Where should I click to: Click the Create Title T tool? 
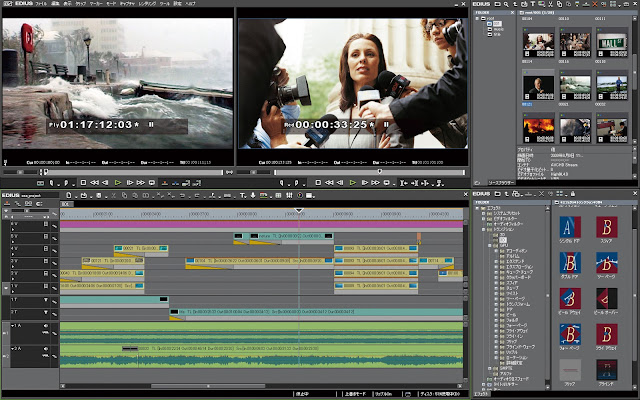pyautogui.click(x=242, y=196)
